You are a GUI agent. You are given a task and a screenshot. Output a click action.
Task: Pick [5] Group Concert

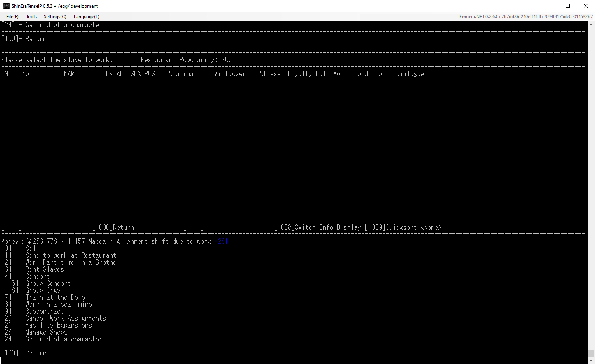(x=40, y=283)
